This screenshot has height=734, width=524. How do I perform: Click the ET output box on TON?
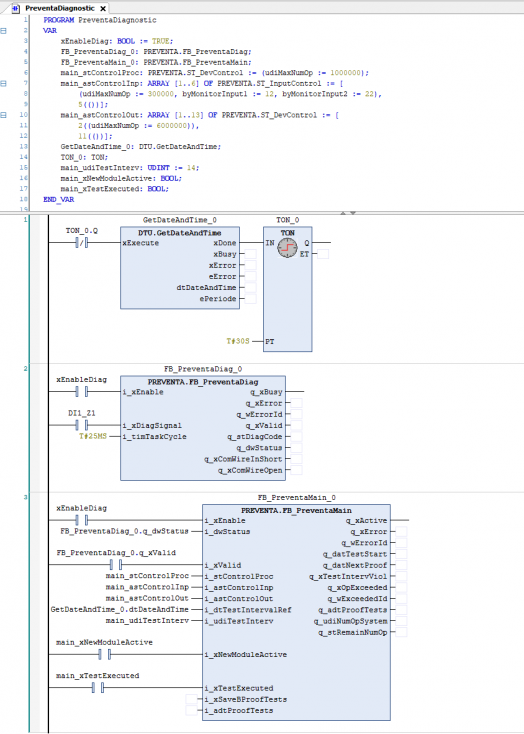coord(323,254)
